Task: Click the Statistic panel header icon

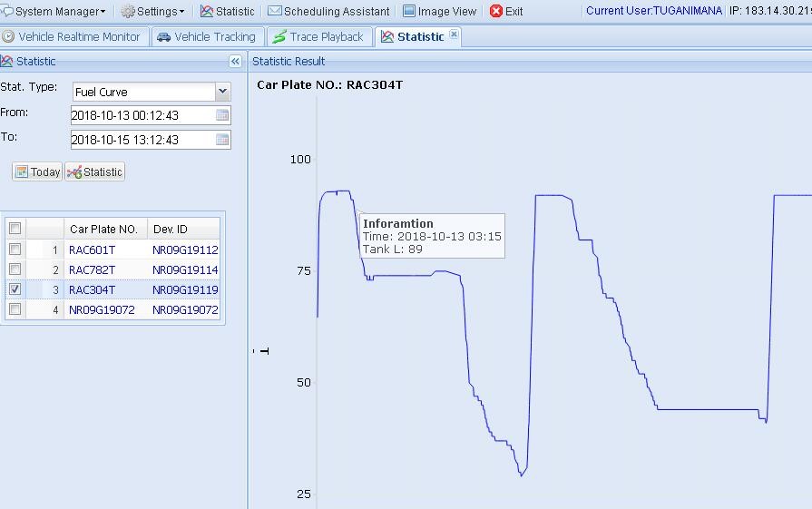Action: [6, 62]
